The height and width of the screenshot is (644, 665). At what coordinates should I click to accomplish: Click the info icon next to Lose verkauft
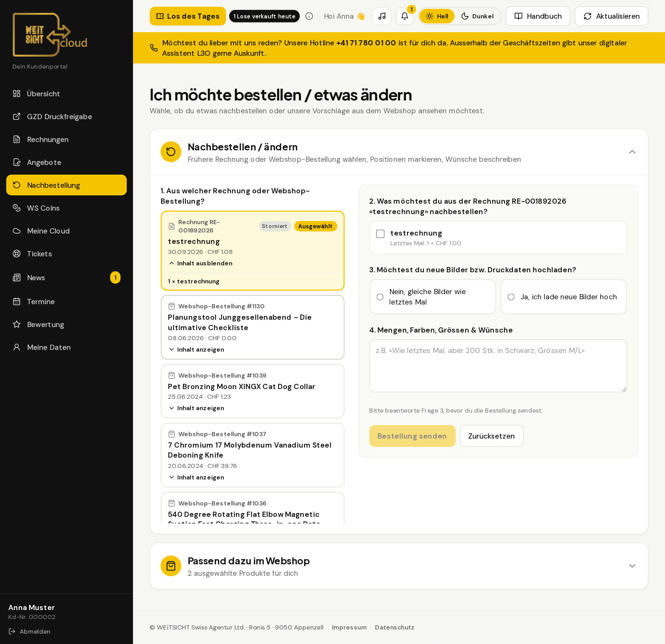pyautogui.click(x=309, y=16)
